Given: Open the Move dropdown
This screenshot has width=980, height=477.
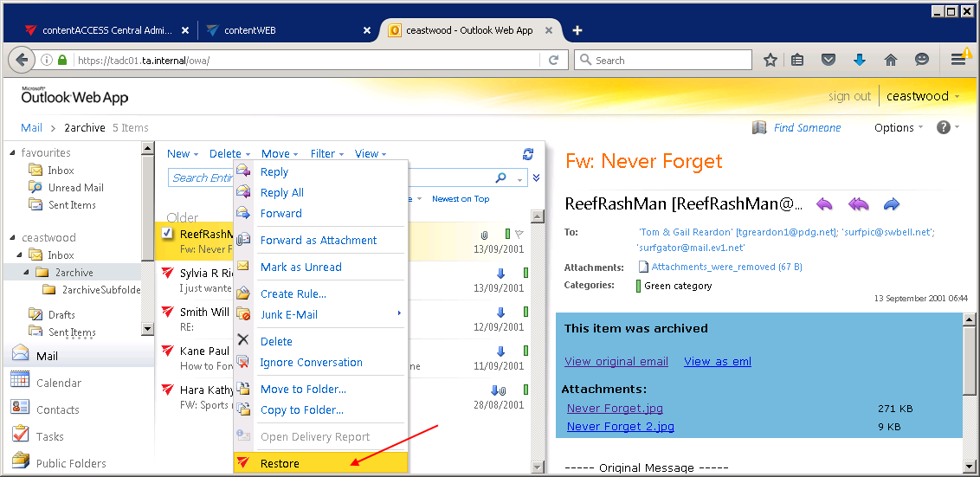Looking at the screenshot, I should pyautogui.click(x=280, y=154).
